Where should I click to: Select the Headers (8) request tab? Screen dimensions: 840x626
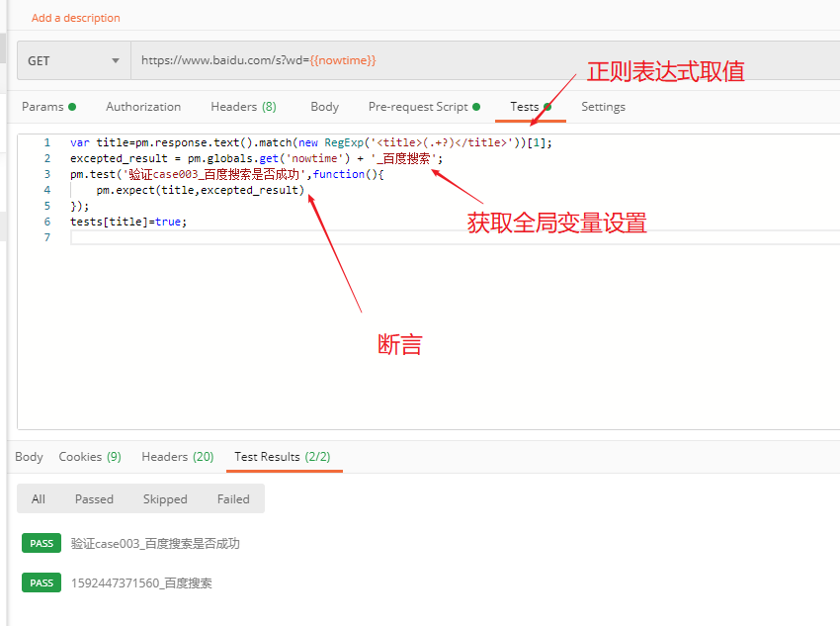click(x=243, y=107)
